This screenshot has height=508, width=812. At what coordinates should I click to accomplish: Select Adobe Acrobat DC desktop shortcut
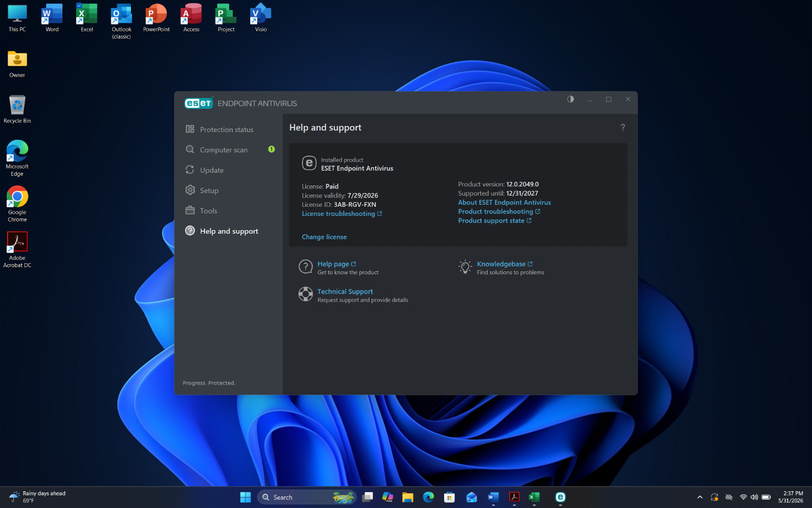click(x=17, y=249)
